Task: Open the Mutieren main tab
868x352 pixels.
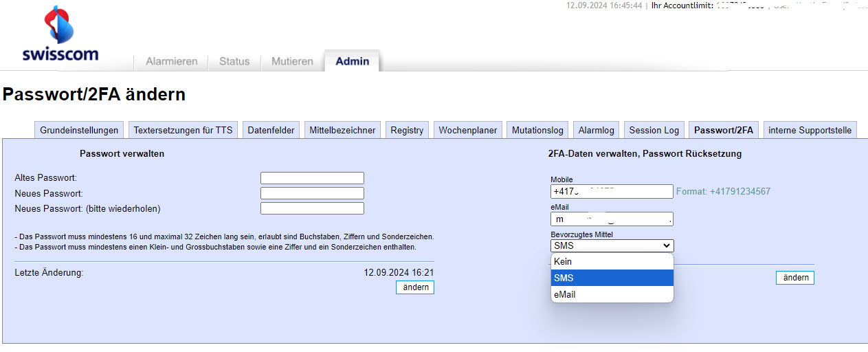Action: pyautogui.click(x=292, y=61)
